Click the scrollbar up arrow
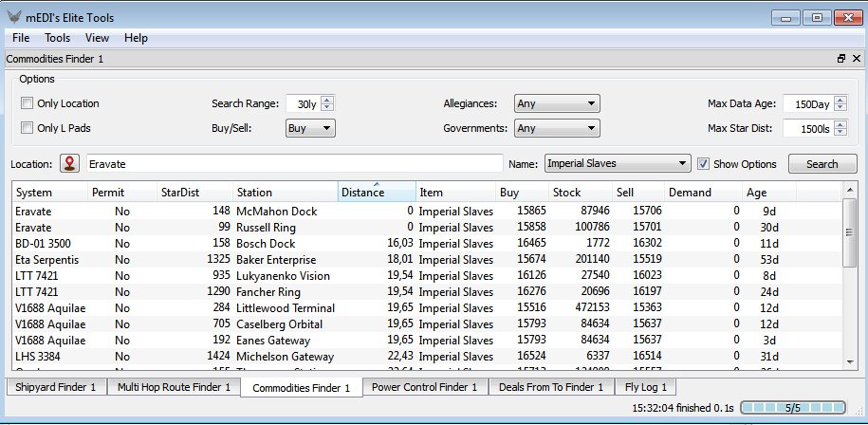 849,190
